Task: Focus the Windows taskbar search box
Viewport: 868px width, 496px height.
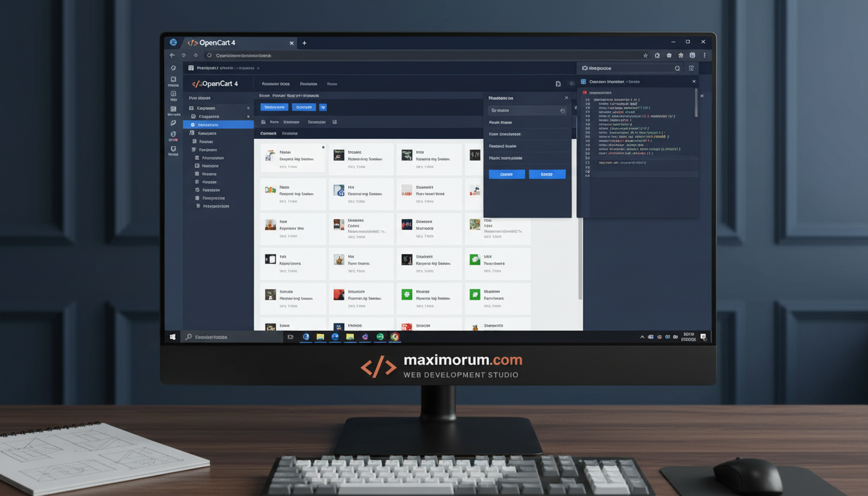Action: click(x=231, y=337)
